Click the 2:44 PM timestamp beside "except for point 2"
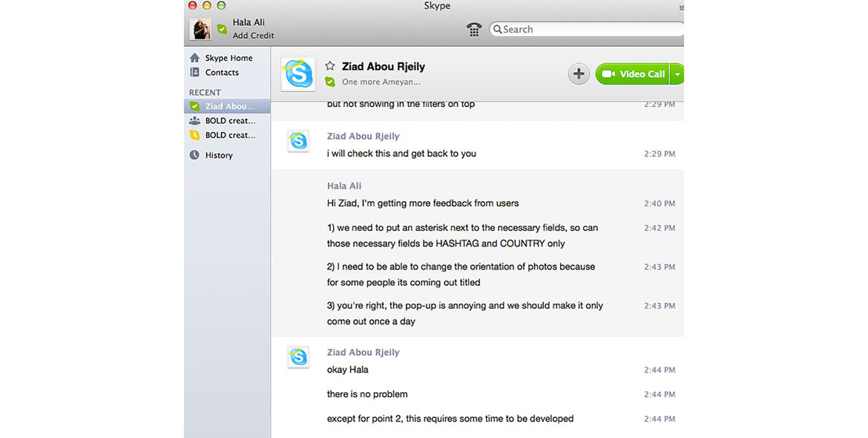The width and height of the screenshot is (868, 438). click(x=660, y=419)
